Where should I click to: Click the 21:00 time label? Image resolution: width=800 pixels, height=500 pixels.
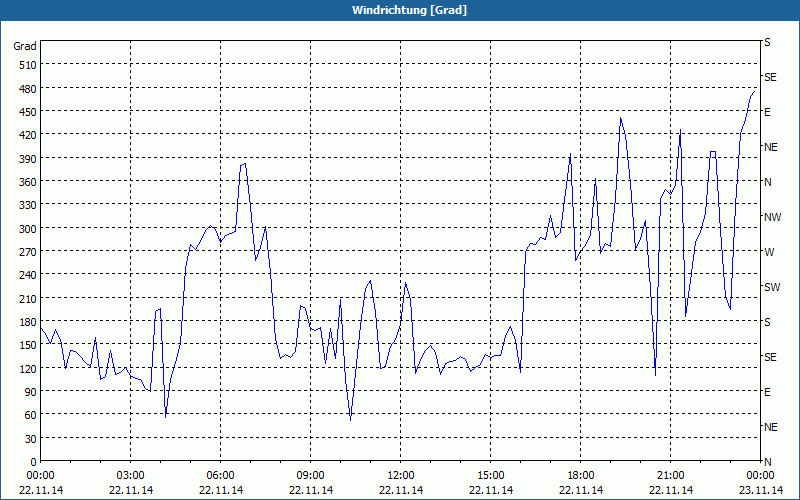[670, 476]
